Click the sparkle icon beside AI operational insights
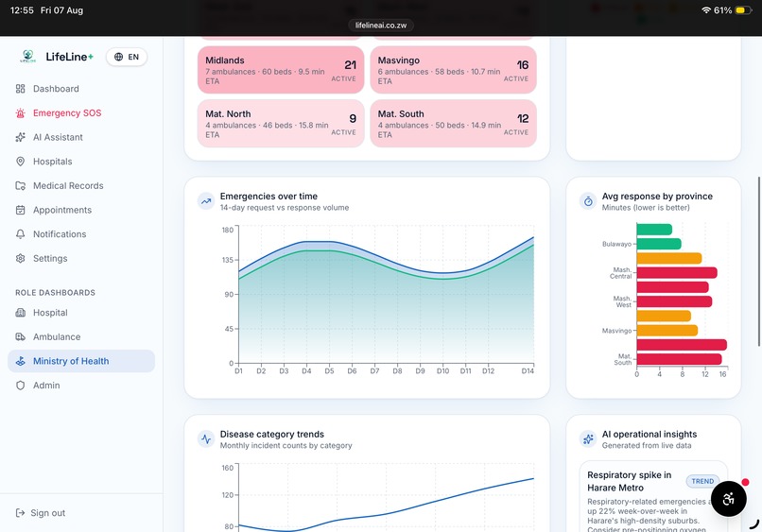This screenshot has height=532, width=762. point(588,439)
